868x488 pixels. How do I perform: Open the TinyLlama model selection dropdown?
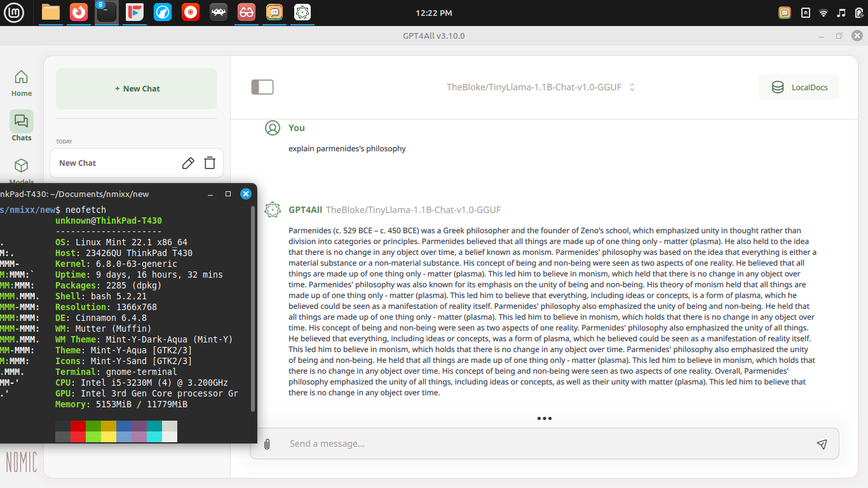[x=540, y=87]
